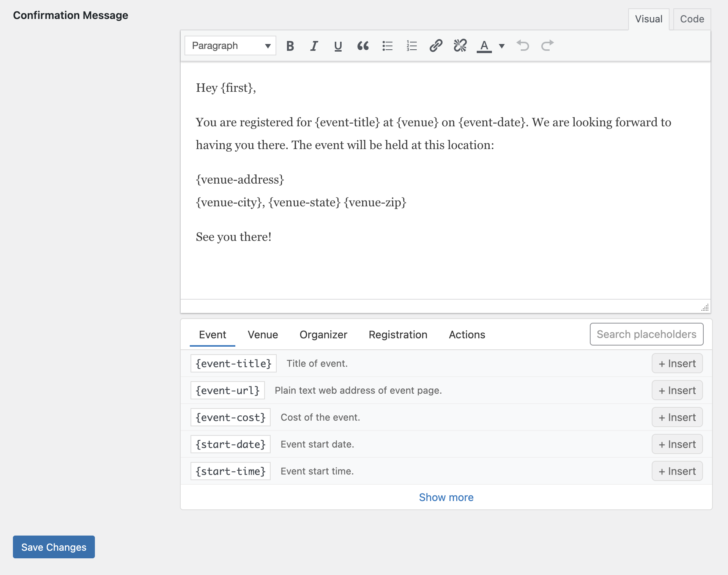Switch to the Code editor tab

(692, 19)
